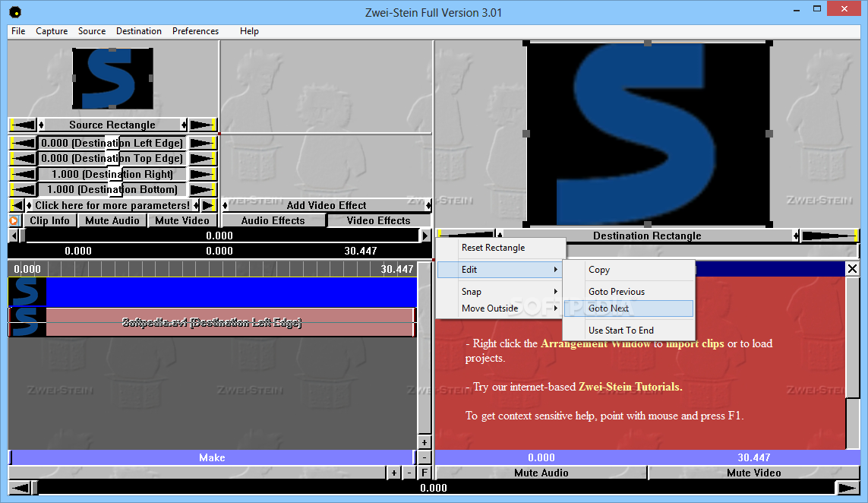
Task: Switch to Video Effects tab
Action: pos(379,220)
